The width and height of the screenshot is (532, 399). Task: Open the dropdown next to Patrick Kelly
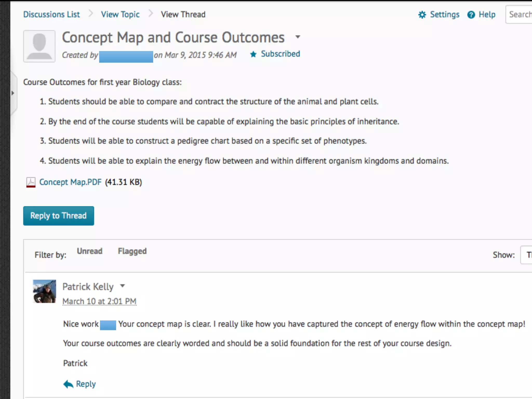123,286
